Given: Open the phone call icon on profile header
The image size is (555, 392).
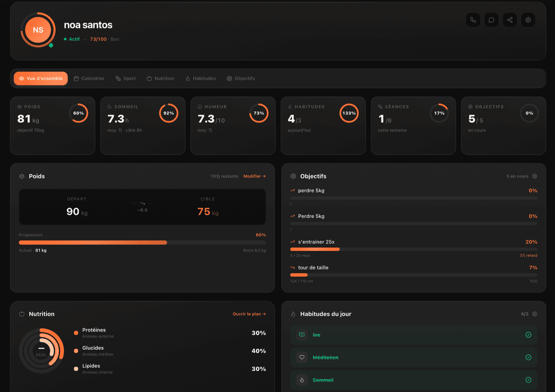Looking at the screenshot, I should [x=473, y=20].
